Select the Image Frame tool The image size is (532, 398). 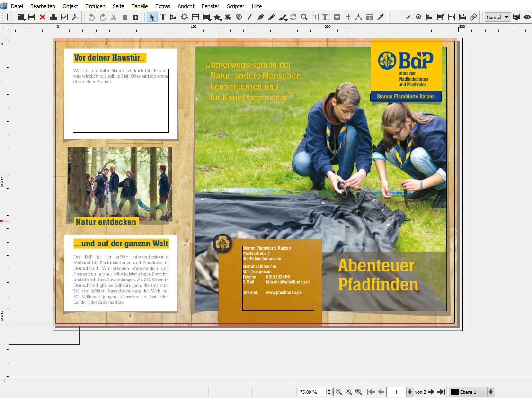point(174,17)
